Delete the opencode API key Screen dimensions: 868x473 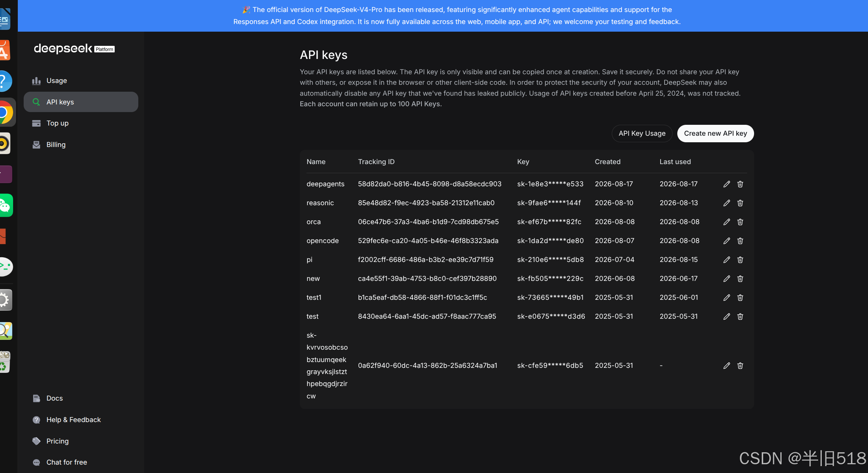(x=740, y=241)
